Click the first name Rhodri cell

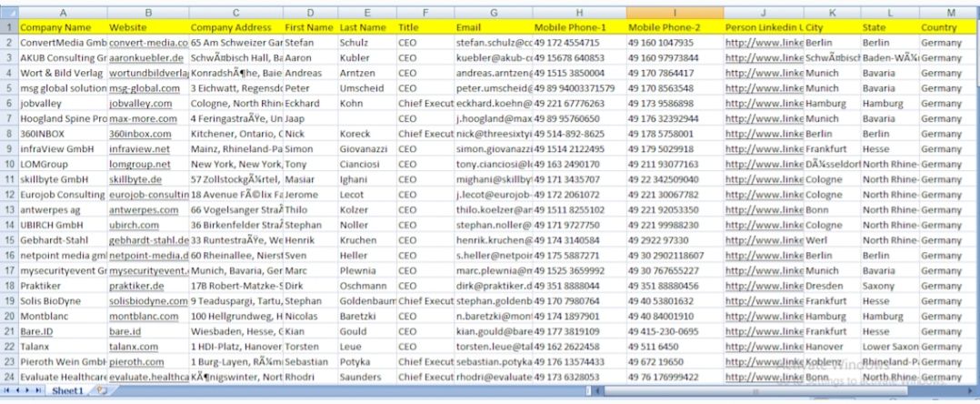tap(311, 377)
